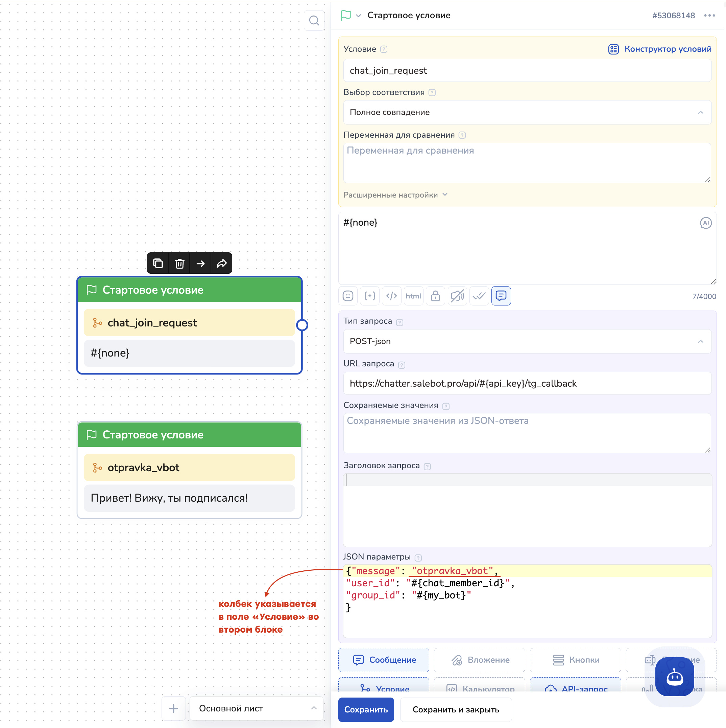Insert variable with the {+} icon
The width and height of the screenshot is (726, 728).
coord(370,296)
